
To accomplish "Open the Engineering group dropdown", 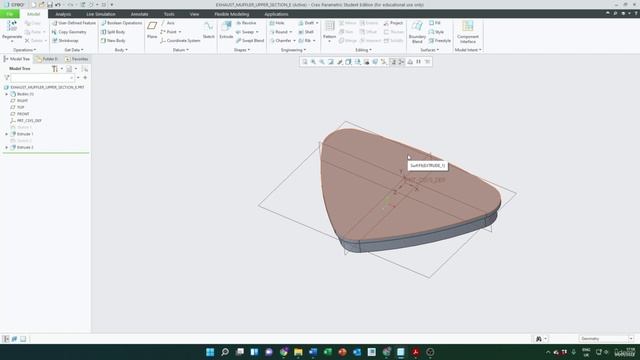I will point(293,50).
